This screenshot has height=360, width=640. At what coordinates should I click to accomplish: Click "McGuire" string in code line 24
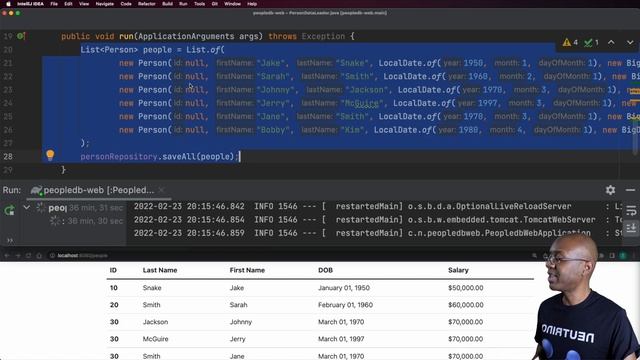(364, 103)
